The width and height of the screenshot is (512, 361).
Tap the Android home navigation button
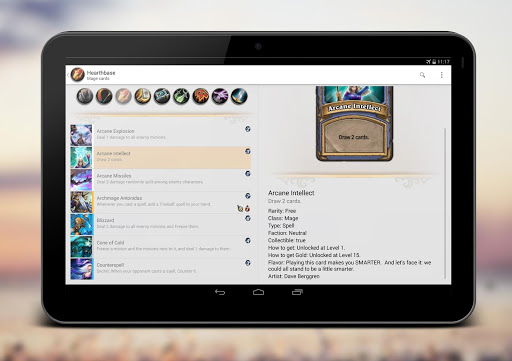click(258, 292)
